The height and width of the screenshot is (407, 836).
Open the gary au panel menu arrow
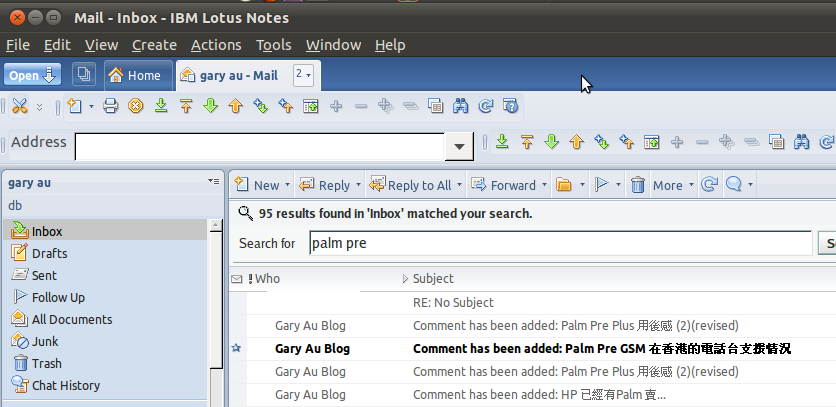coord(213,182)
